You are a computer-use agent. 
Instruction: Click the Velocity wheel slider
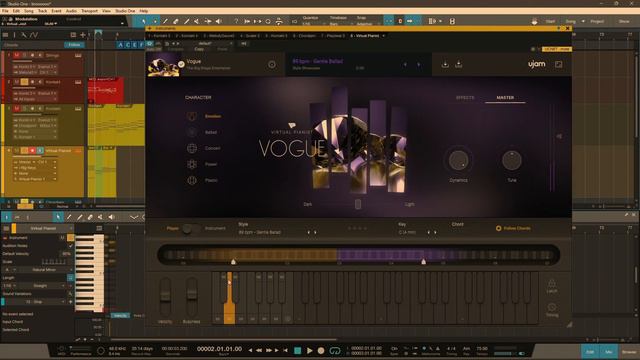point(165,296)
